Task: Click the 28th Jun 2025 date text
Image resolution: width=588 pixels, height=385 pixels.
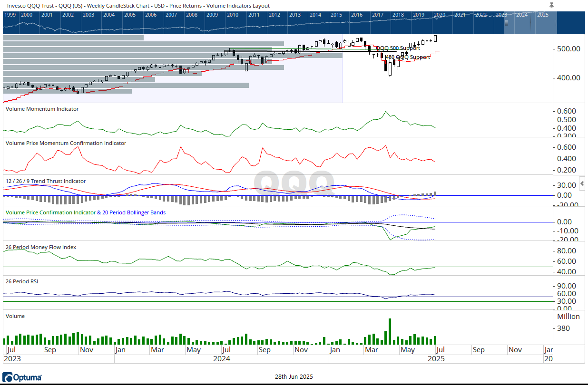Action: [x=294, y=377]
